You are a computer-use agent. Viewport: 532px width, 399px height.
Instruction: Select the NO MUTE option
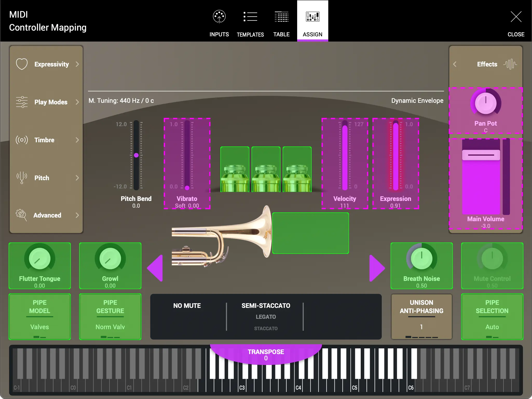(x=187, y=306)
